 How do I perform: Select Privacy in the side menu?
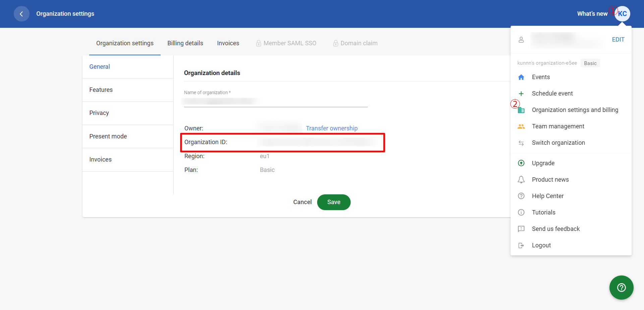click(x=128, y=113)
